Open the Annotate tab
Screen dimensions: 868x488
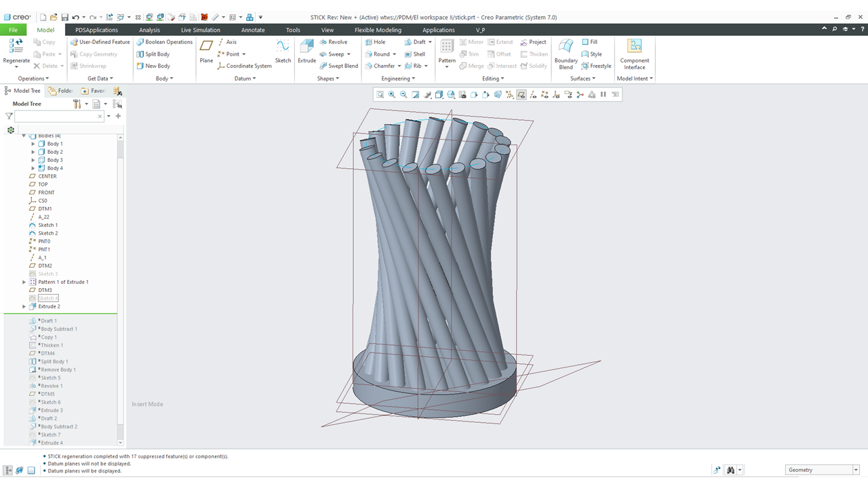(253, 30)
